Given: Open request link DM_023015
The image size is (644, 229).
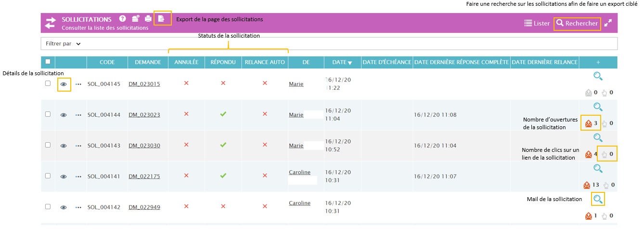Looking at the screenshot, I should (x=144, y=84).
